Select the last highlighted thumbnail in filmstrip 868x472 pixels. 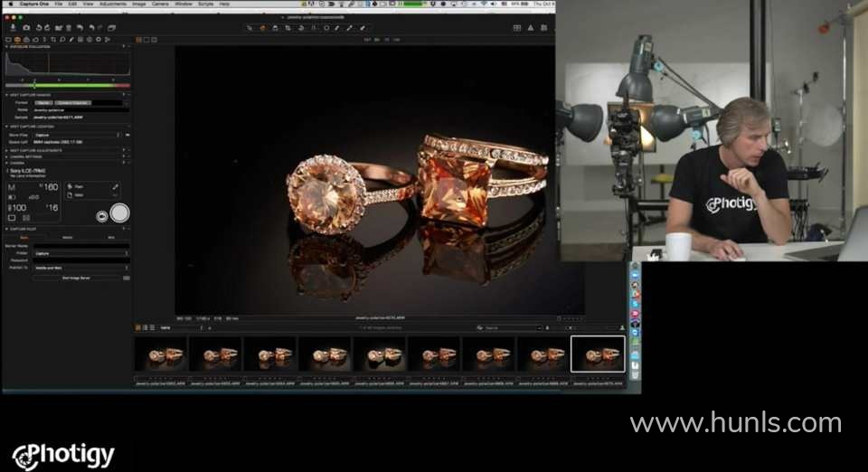point(598,354)
